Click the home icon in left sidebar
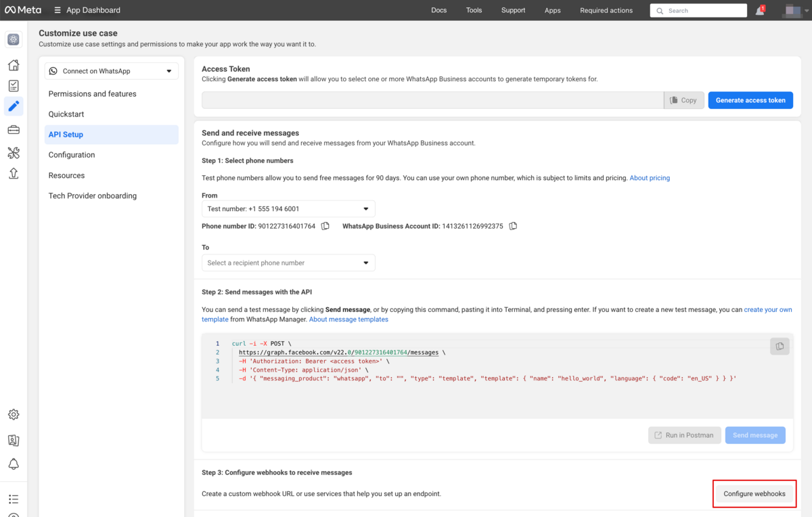 pyautogui.click(x=14, y=65)
